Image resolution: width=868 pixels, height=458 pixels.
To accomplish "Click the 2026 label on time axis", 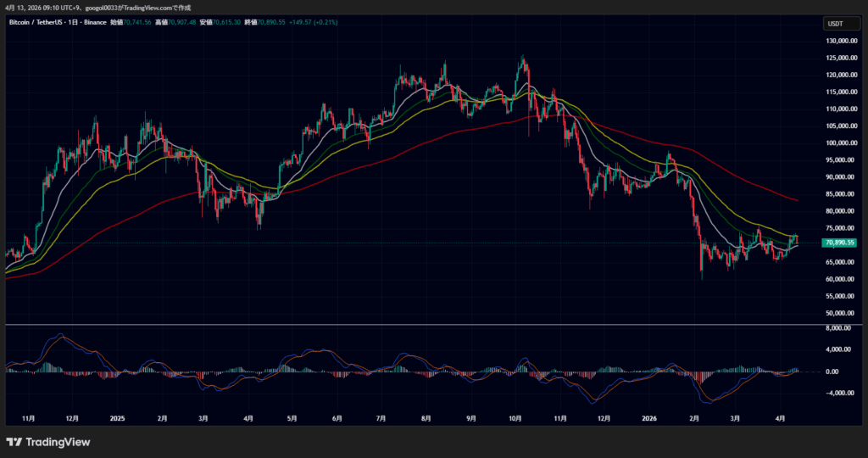I will pyautogui.click(x=648, y=419).
